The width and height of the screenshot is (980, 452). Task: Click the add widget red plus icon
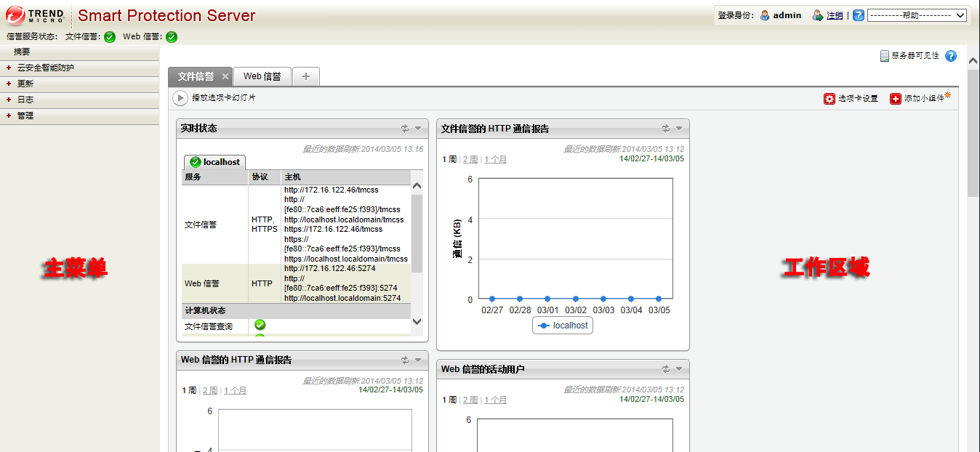(x=896, y=99)
